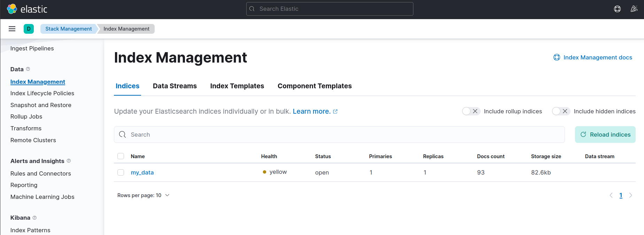Sort by the Docs count column header
The width and height of the screenshot is (644, 235).
[491, 156]
